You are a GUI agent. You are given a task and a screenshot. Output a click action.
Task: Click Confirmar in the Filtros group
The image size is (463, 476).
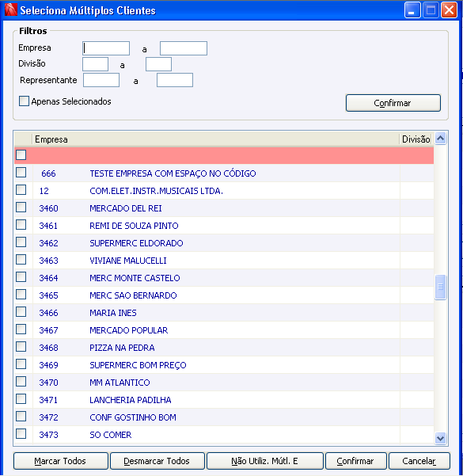click(x=393, y=103)
